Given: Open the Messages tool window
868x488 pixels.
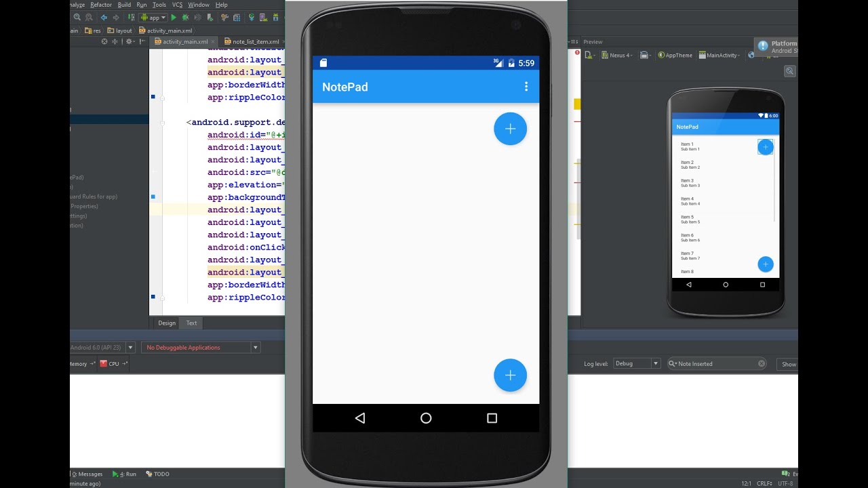Looking at the screenshot, I should point(87,474).
